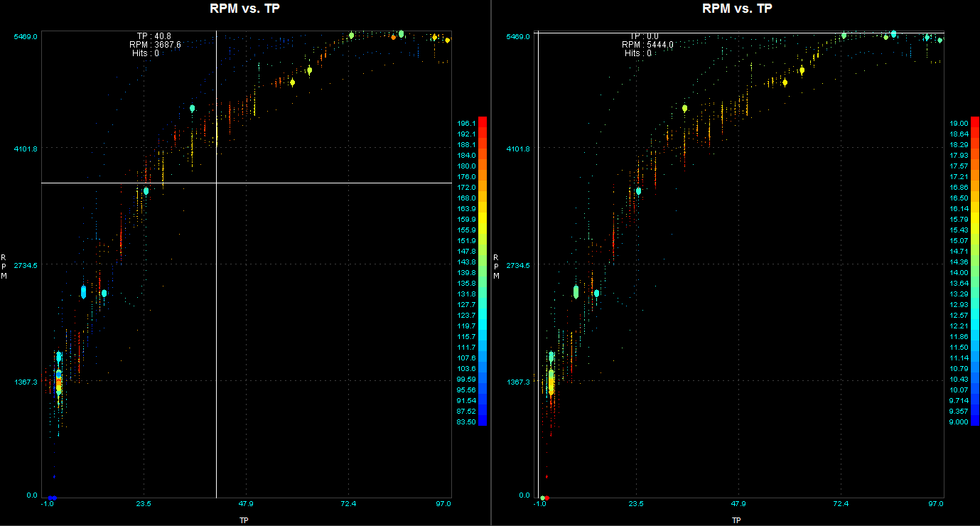980x526 pixels.
Task: Select the 83.50 value in the left legend
Action: pos(467,422)
